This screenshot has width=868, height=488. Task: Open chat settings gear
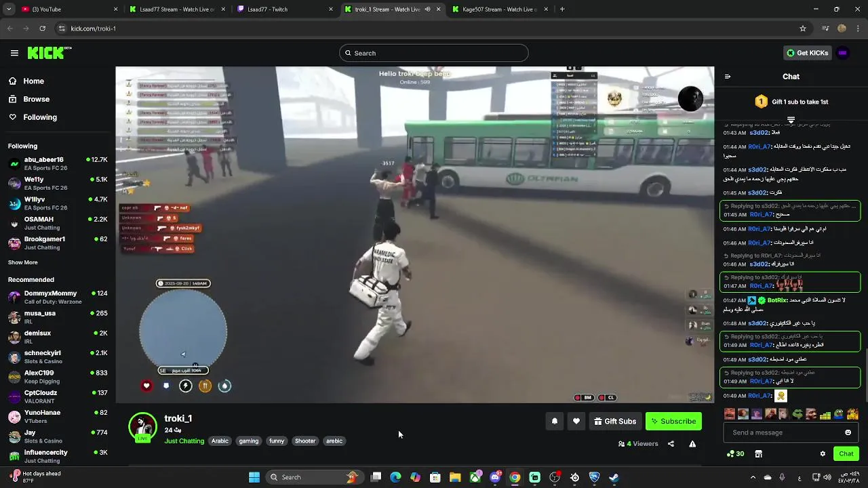click(x=823, y=454)
